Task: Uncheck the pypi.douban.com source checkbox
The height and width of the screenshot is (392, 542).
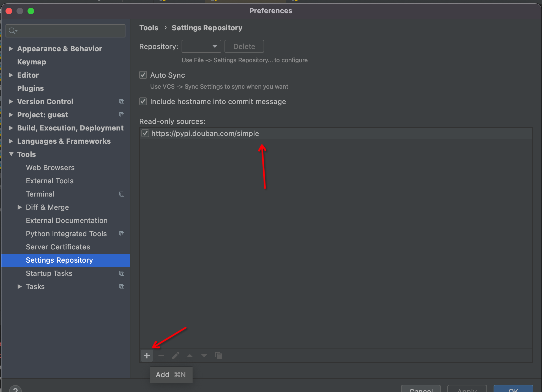Action: (145, 134)
